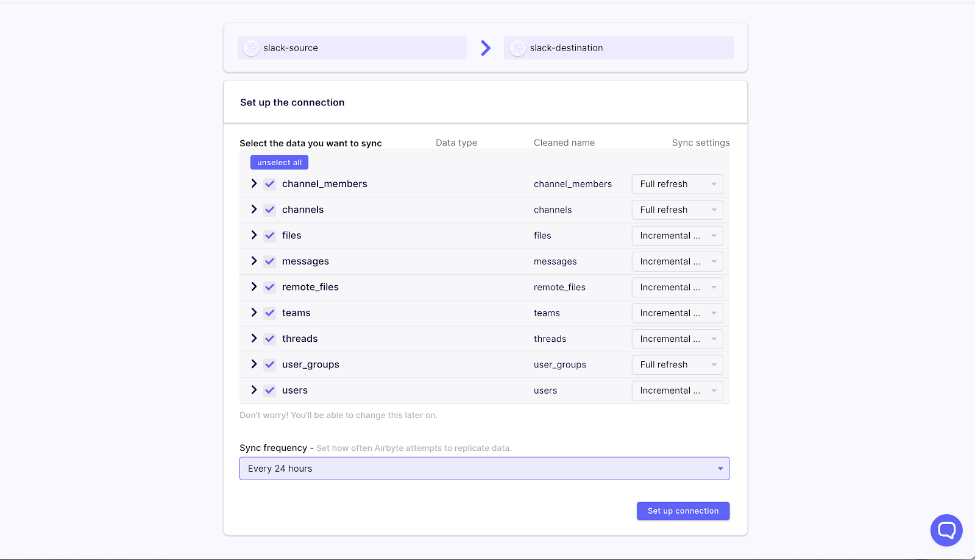Deselect the users stream
This screenshot has height=560, width=975.
269,390
